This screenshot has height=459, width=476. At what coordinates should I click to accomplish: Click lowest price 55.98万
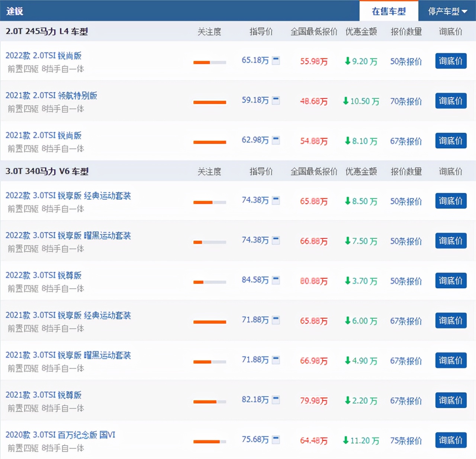[314, 61]
